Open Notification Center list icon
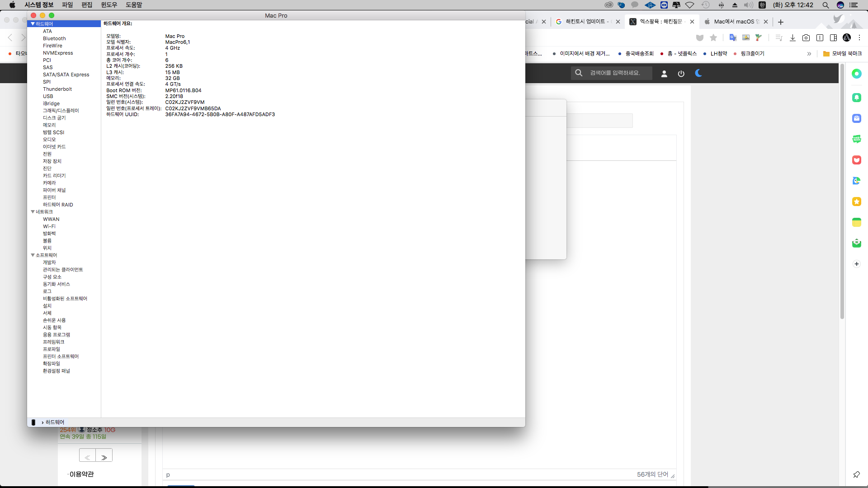 pos(854,5)
